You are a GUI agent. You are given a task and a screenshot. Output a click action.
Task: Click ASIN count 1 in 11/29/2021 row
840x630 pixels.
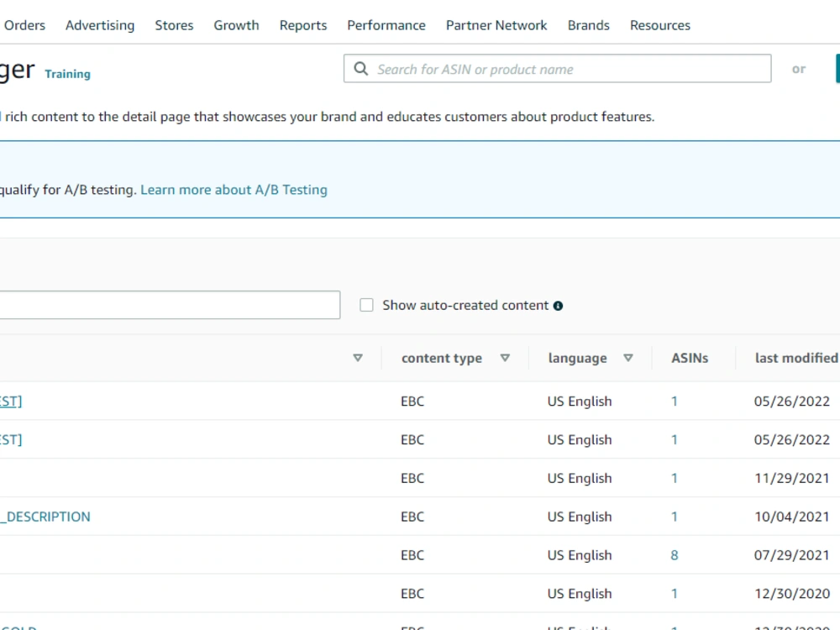675,478
